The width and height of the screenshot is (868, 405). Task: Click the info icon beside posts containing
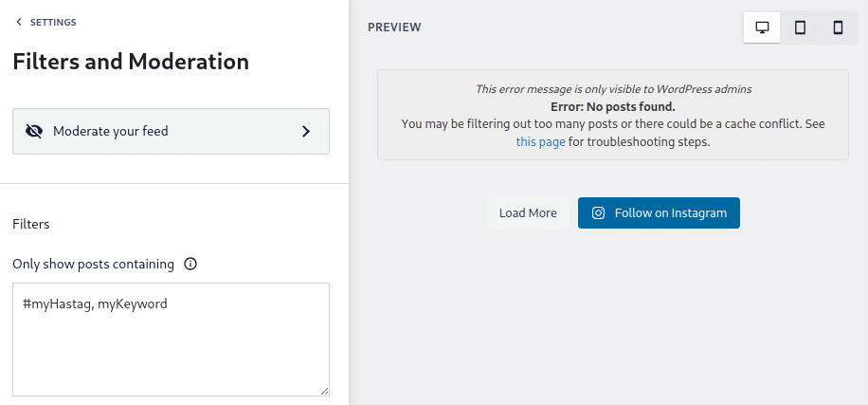tap(190, 265)
